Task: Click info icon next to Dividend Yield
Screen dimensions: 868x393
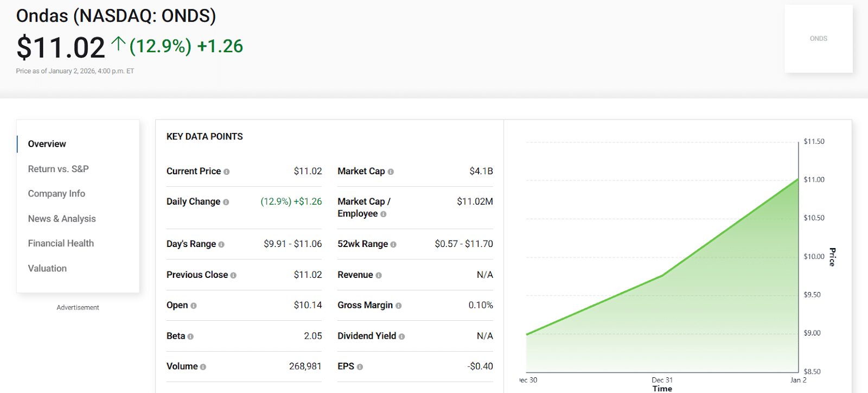Action: click(x=402, y=337)
